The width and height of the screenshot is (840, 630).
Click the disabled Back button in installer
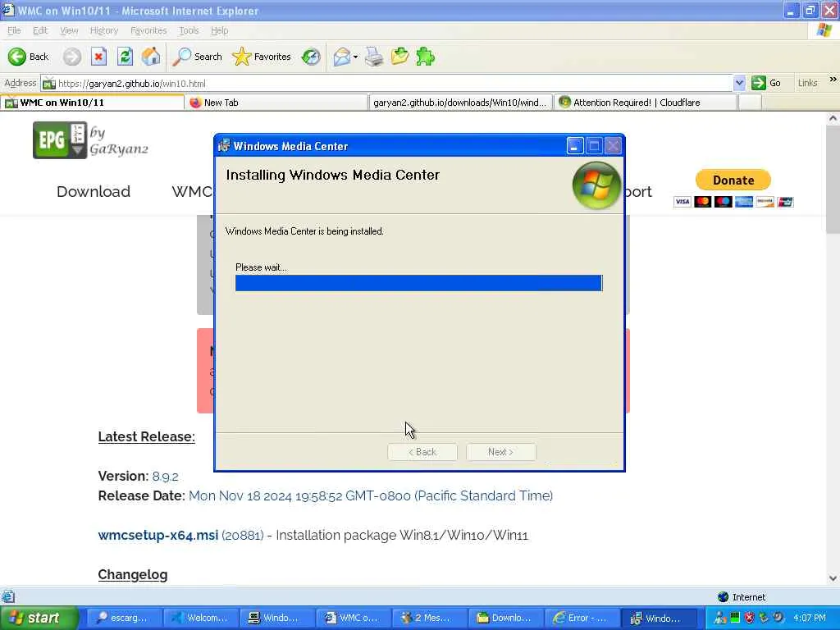422,452
